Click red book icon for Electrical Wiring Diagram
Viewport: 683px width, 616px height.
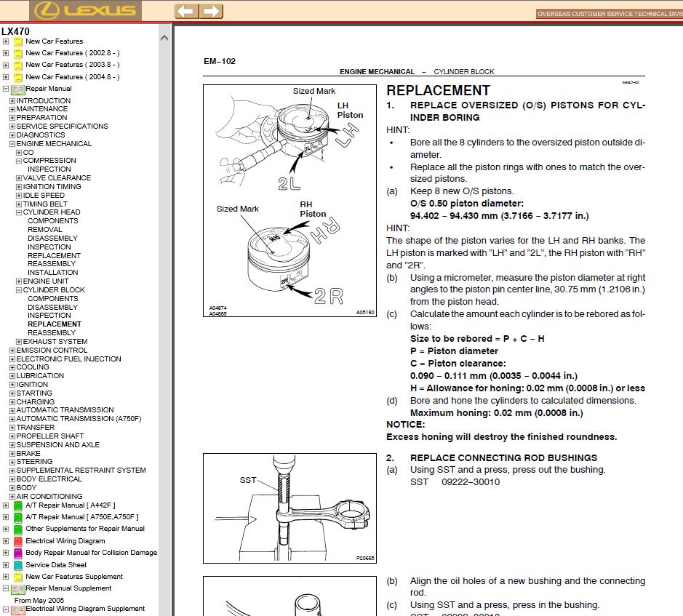(18, 542)
